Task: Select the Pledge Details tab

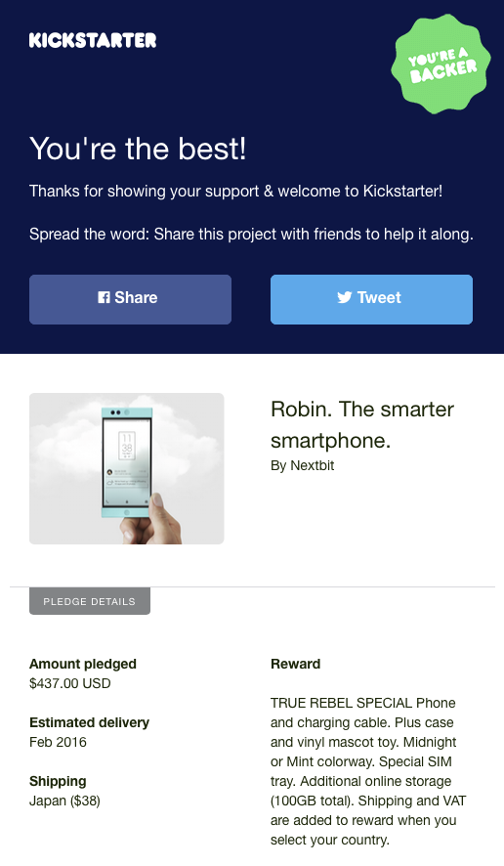Action: tap(90, 601)
